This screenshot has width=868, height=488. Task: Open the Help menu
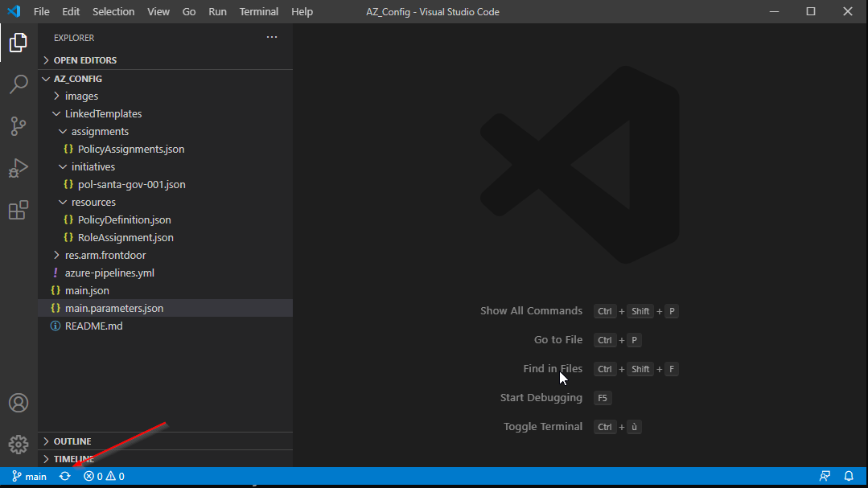coord(302,11)
